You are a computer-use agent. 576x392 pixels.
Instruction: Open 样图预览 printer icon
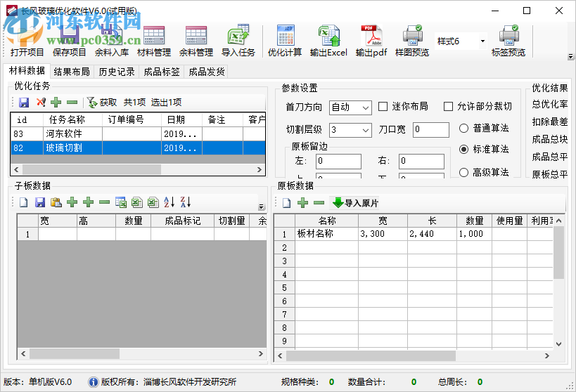coord(413,35)
